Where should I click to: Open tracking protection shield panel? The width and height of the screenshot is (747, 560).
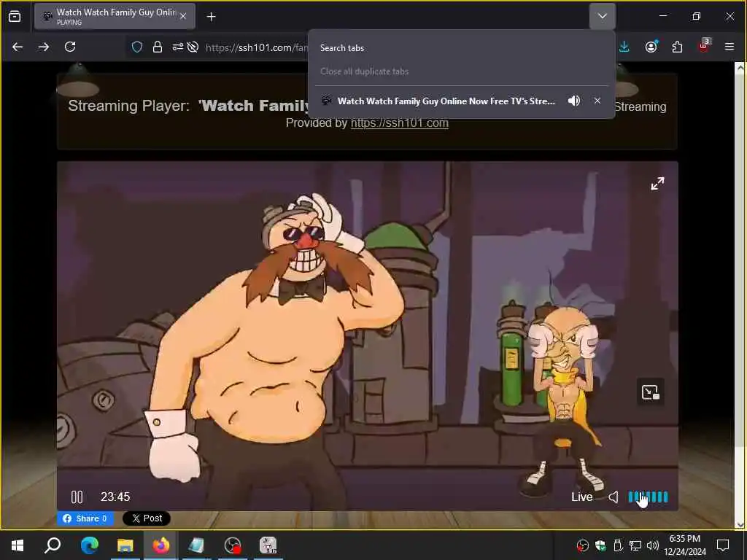137,47
